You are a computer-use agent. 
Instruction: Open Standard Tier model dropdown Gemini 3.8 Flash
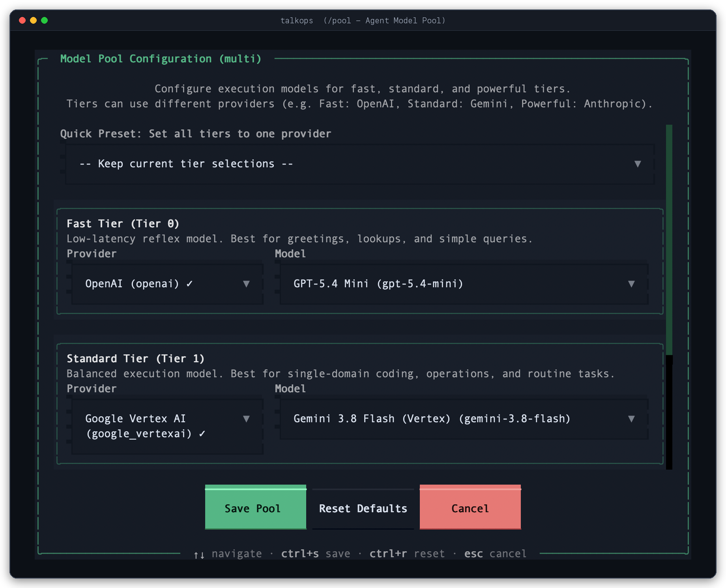(x=464, y=419)
